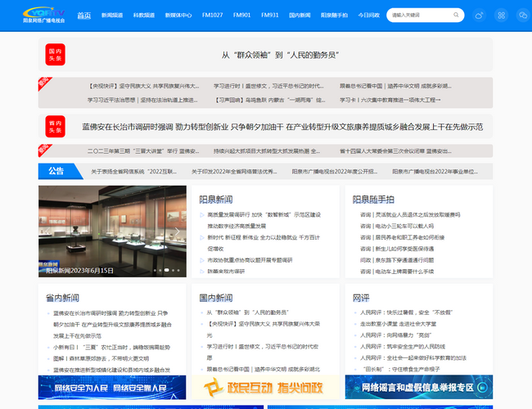Click the red 国内头条 badge

[x=55, y=54]
